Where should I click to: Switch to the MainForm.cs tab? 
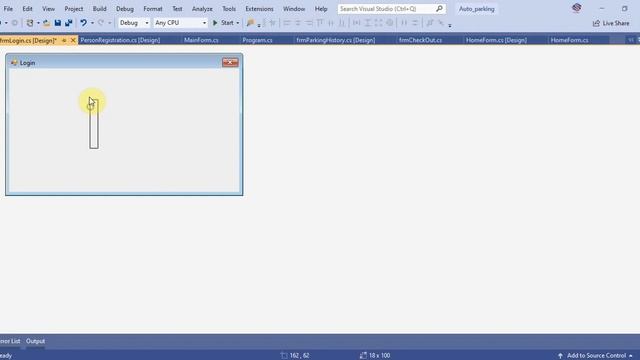point(201,40)
